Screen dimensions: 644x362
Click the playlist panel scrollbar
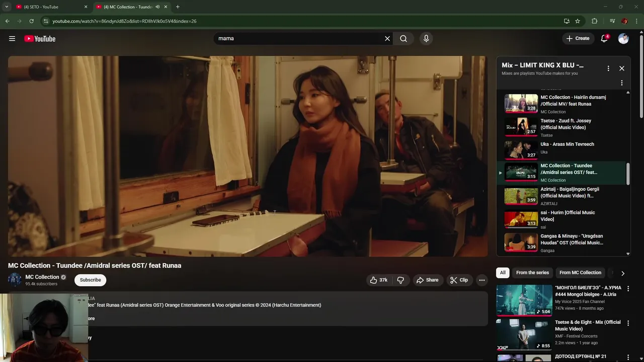(628, 173)
